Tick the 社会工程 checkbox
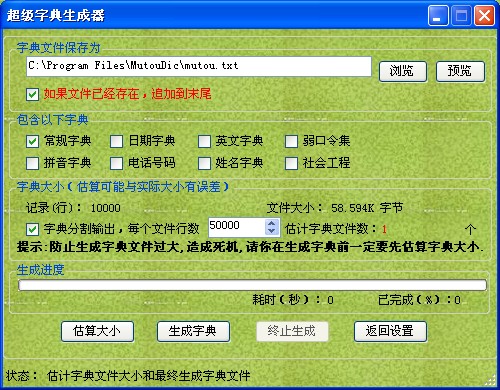The image size is (500, 390). [291, 163]
